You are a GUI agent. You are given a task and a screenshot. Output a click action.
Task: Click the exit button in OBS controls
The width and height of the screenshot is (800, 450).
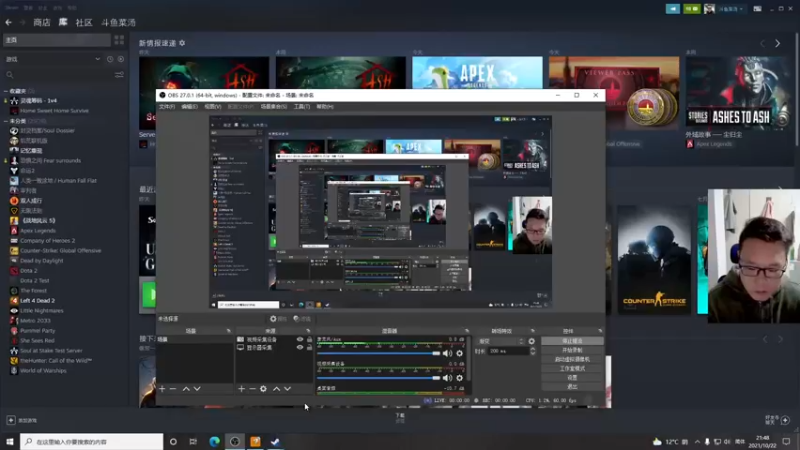click(572, 387)
